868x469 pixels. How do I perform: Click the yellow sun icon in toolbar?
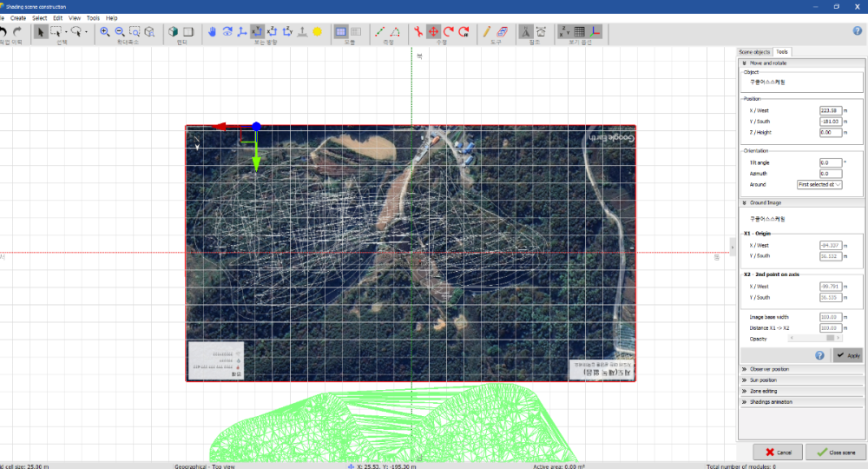(x=318, y=32)
